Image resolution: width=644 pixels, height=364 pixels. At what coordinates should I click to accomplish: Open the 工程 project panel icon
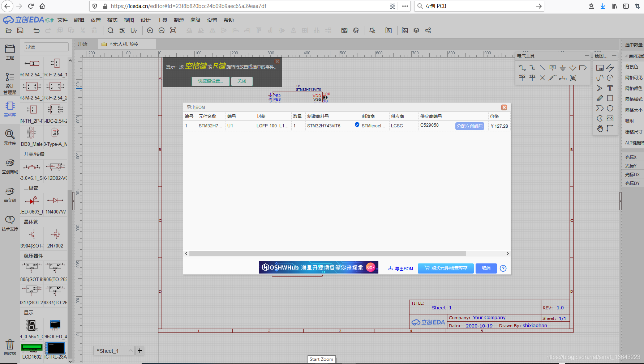pos(10,52)
